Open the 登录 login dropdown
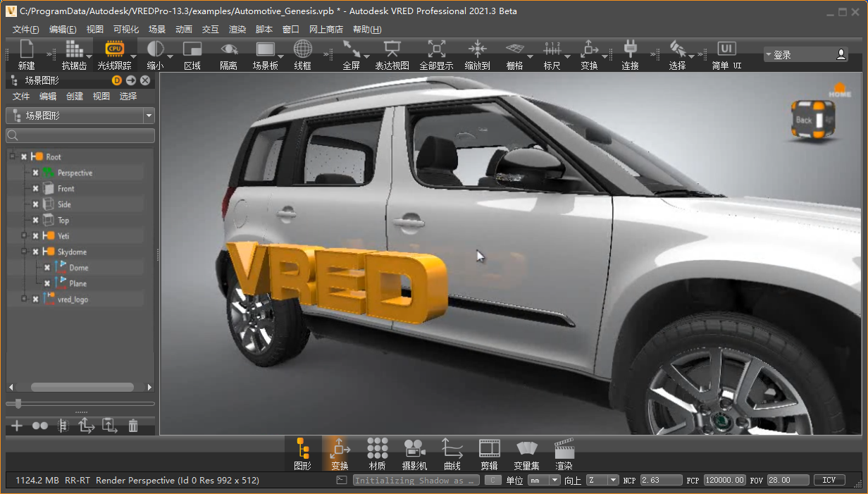The image size is (868, 494). (805, 54)
